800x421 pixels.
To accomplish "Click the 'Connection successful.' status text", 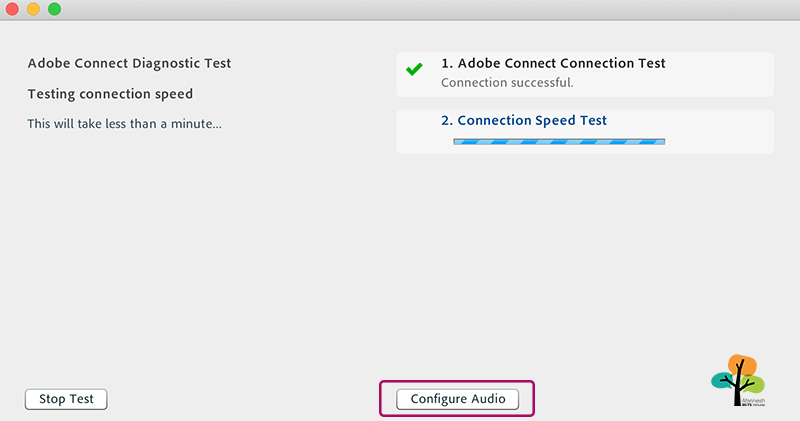I will click(507, 83).
